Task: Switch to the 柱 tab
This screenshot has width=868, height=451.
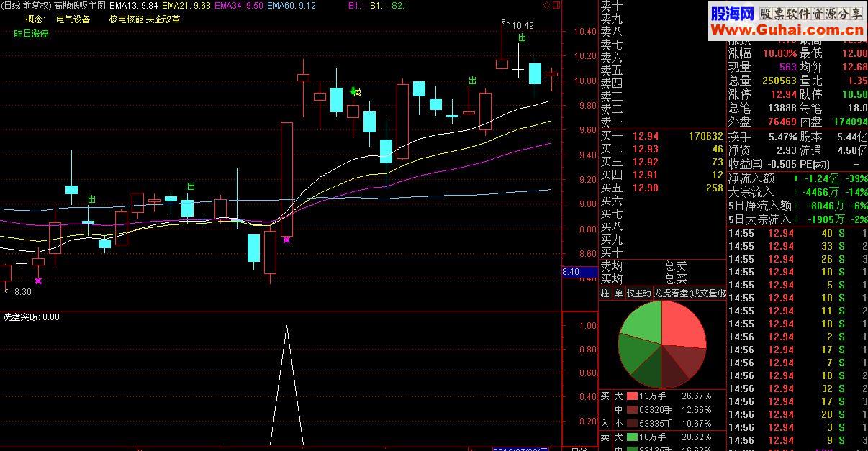Action: (x=605, y=293)
